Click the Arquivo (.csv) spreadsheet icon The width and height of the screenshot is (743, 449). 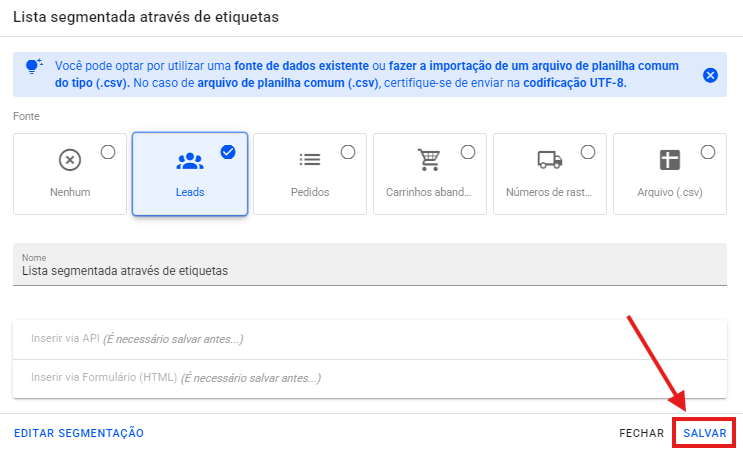pyautogui.click(x=669, y=160)
